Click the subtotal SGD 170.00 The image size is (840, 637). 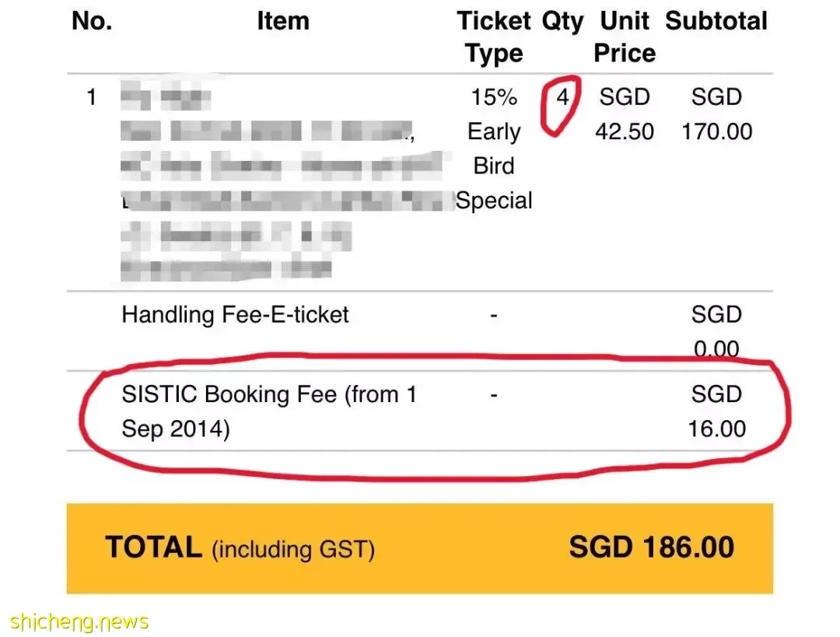[x=717, y=114]
